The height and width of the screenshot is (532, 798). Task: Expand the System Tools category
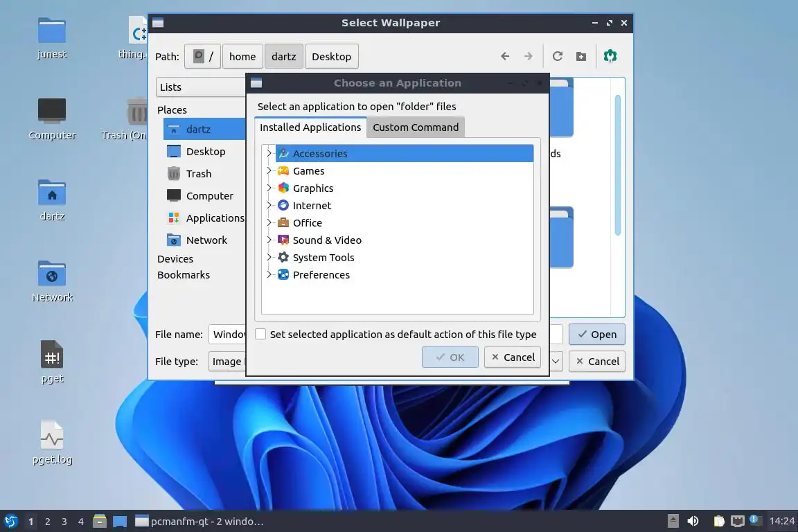click(x=269, y=257)
